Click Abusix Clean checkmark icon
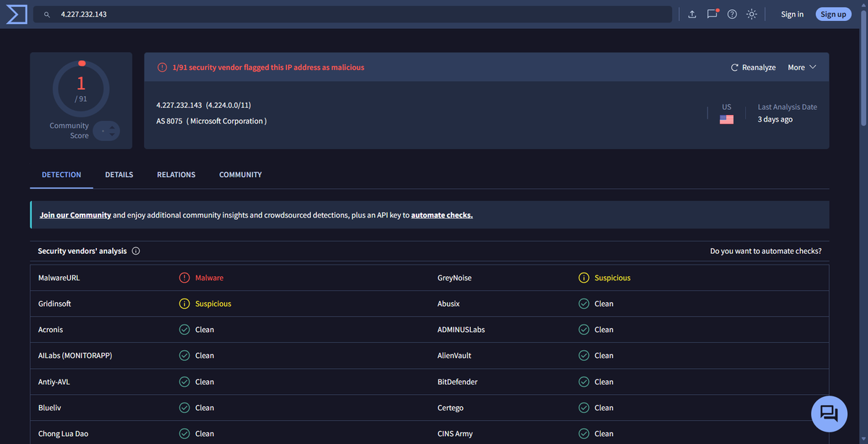 click(x=584, y=304)
